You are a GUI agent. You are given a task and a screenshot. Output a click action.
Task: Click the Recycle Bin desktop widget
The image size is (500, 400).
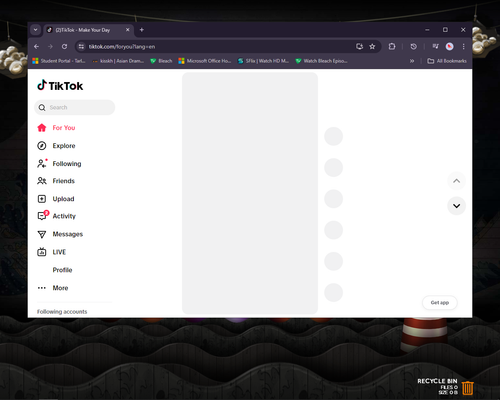tap(446, 387)
